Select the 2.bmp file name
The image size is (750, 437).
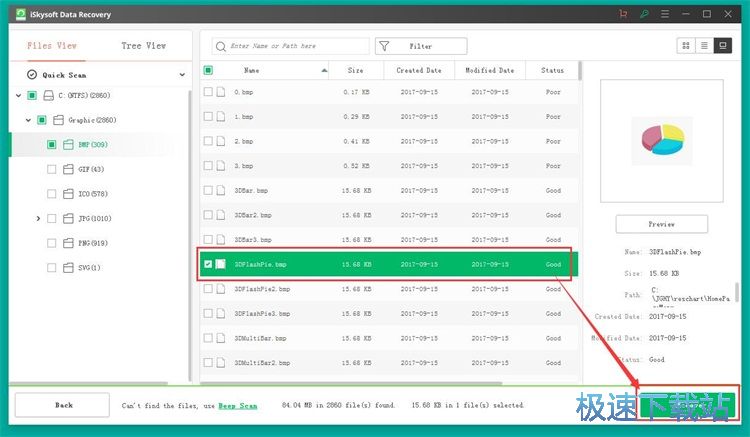pos(244,141)
